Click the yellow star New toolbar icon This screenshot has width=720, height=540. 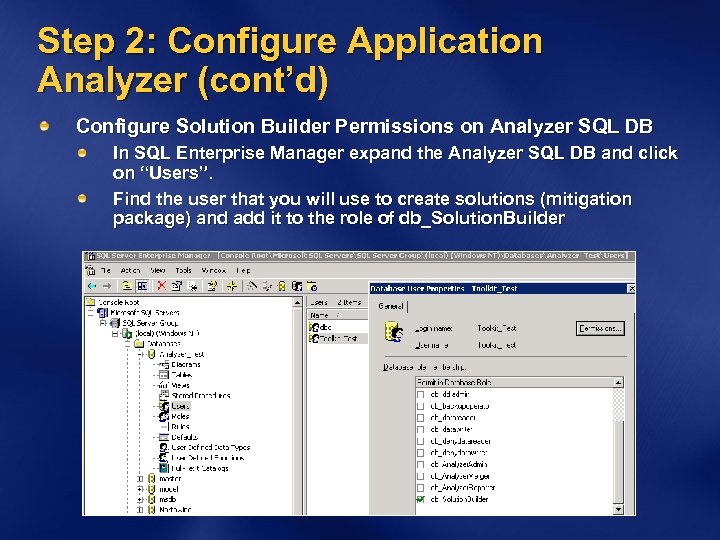(x=232, y=286)
